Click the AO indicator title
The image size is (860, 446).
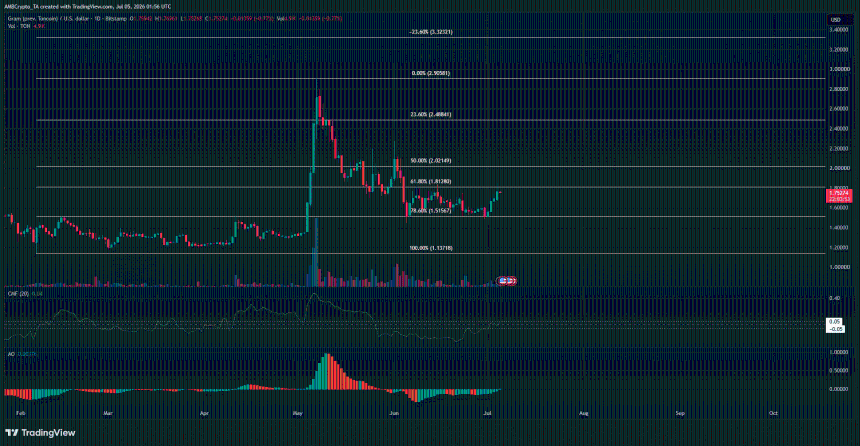pyautogui.click(x=10, y=354)
